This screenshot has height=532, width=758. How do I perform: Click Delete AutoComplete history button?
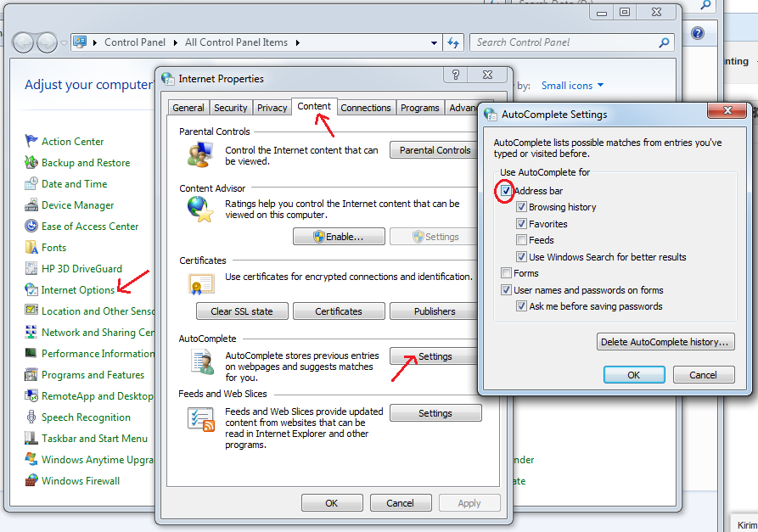click(x=665, y=342)
